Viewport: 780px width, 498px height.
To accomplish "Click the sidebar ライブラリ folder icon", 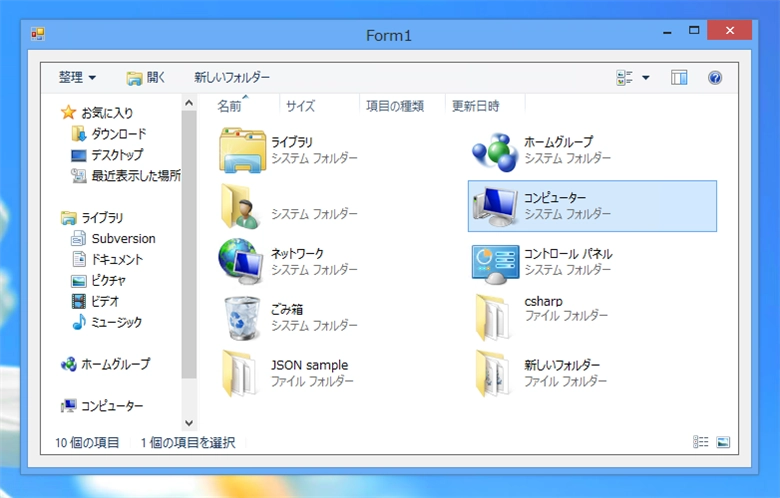I will (69, 218).
